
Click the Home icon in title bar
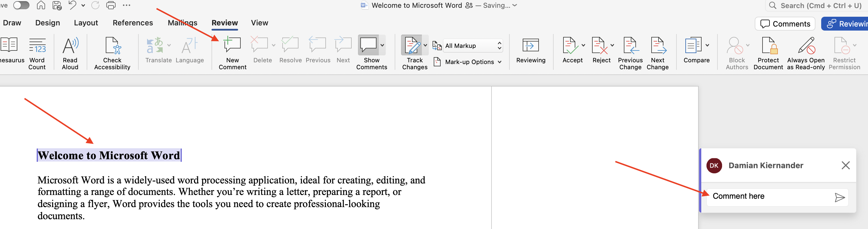[41, 5]
